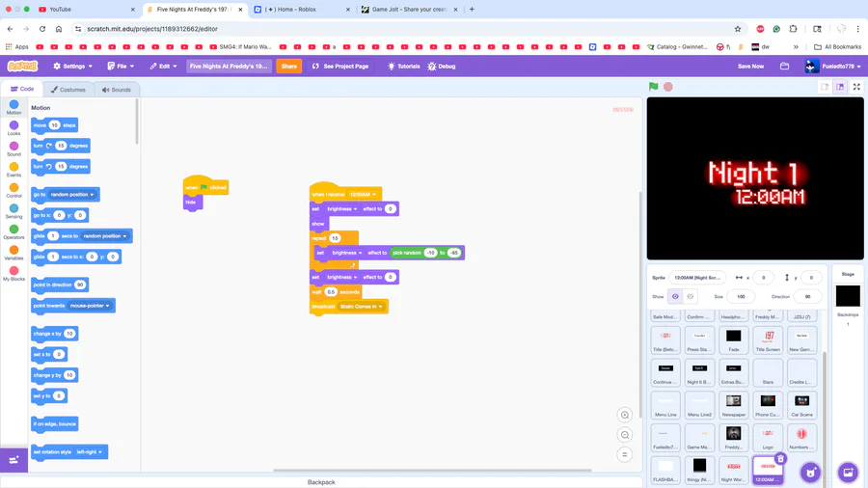Screen dimensions: 868x488
Task: Switch to the Code tab
Action: point(23,89)
